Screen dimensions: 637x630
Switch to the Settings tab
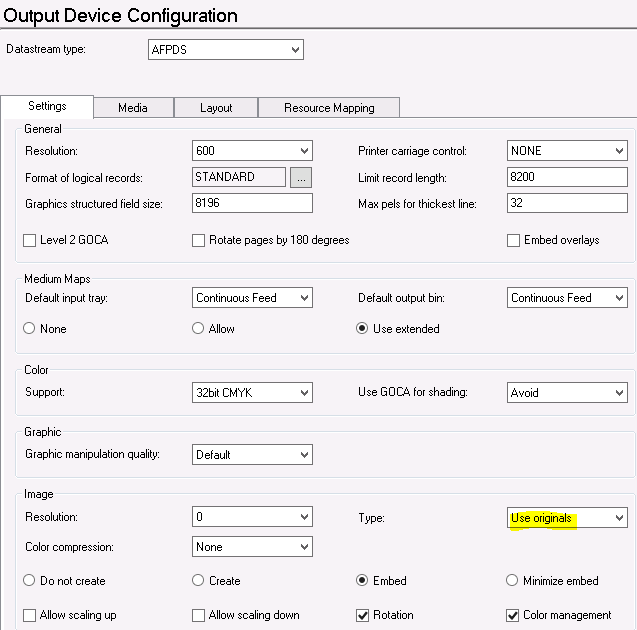click(x=47, y=106)
